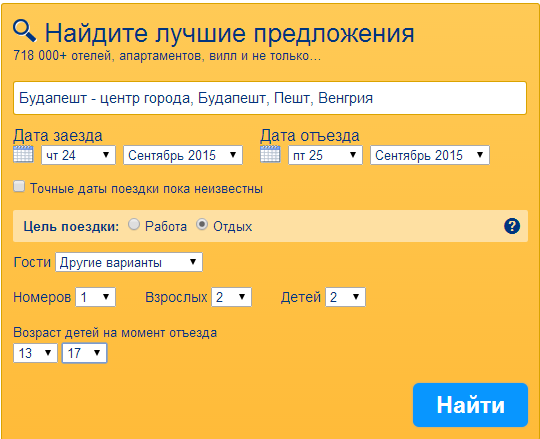
Task: Open the check-out date calendar icon
Action: point(270,154)
